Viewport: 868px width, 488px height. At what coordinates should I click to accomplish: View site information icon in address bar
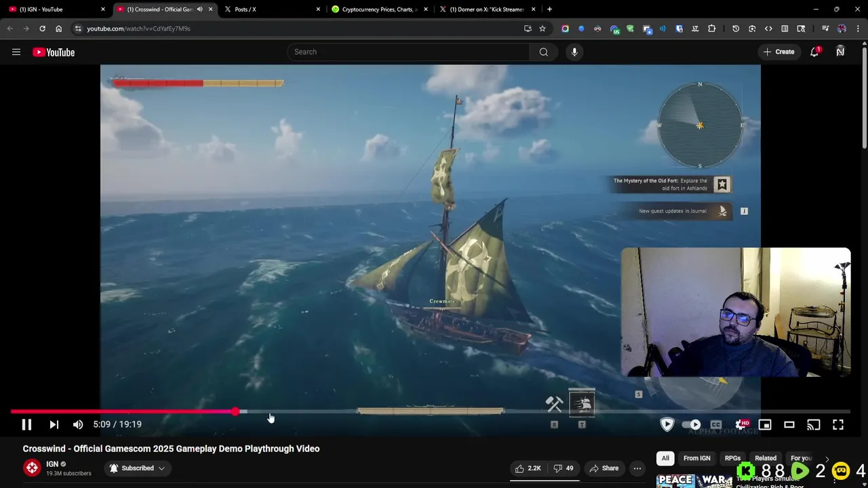(x=78, y=28)
